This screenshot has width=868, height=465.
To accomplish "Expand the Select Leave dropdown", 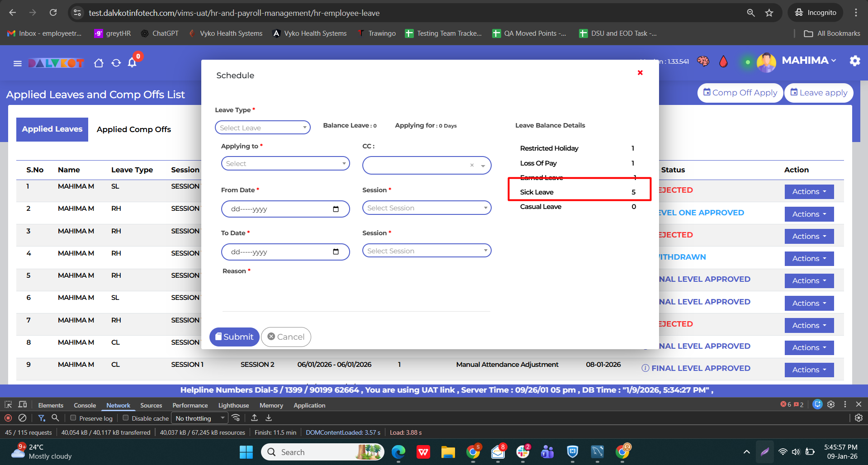I will pos(262,128).
